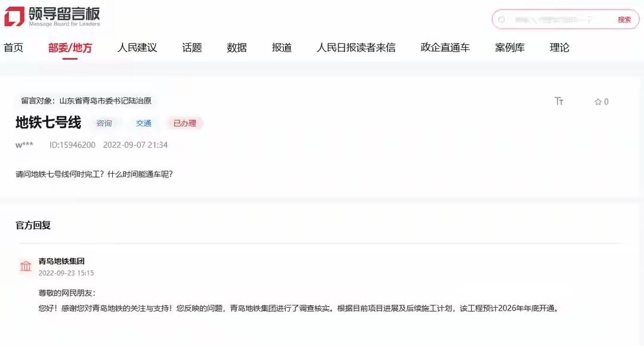Click the 咨询 category tag

tap(104, 123)
